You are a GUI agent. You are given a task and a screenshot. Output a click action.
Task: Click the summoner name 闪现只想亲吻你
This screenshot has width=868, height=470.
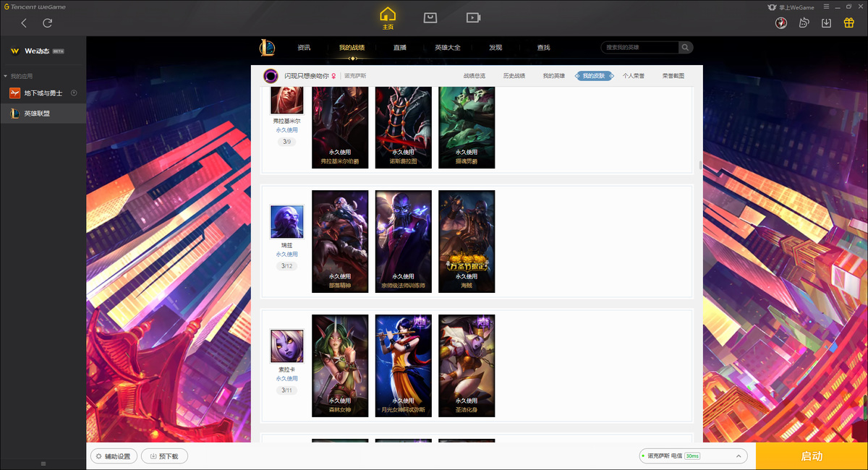point(305,75)
